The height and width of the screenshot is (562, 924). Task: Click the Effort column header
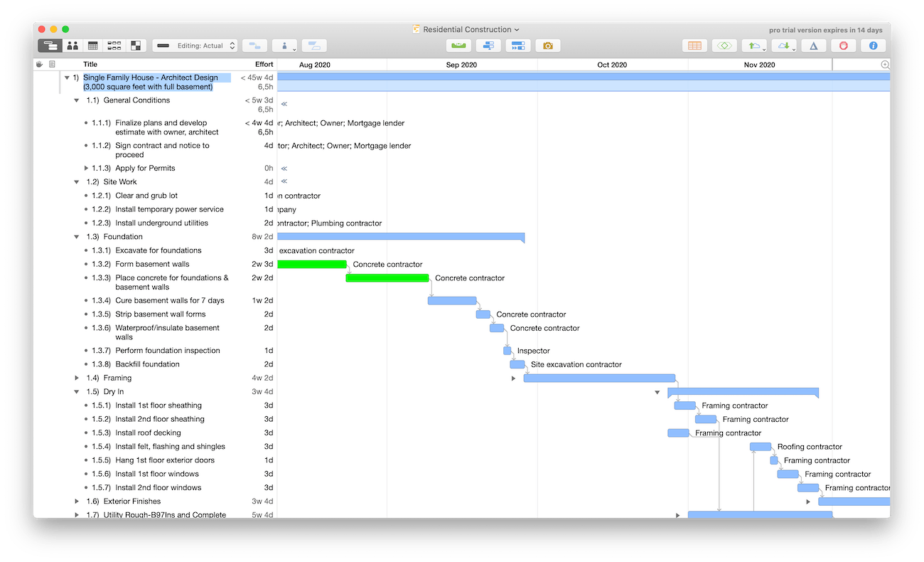click(264, 65)
